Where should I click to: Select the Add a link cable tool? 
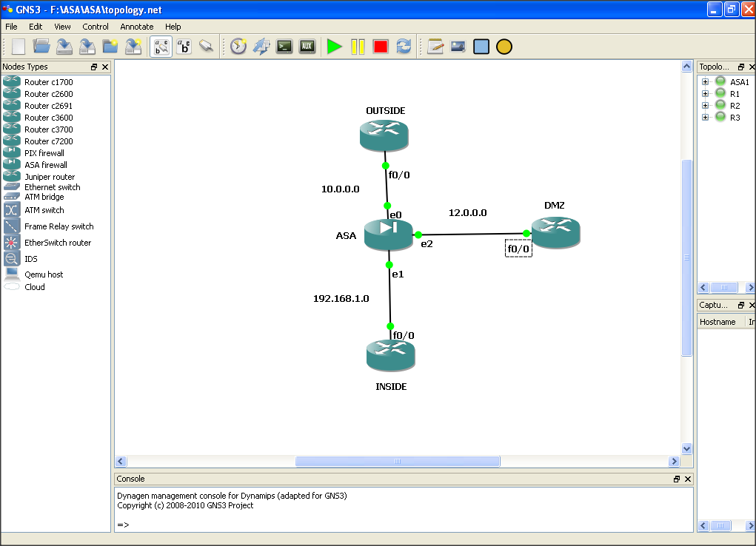pos(206,46)
